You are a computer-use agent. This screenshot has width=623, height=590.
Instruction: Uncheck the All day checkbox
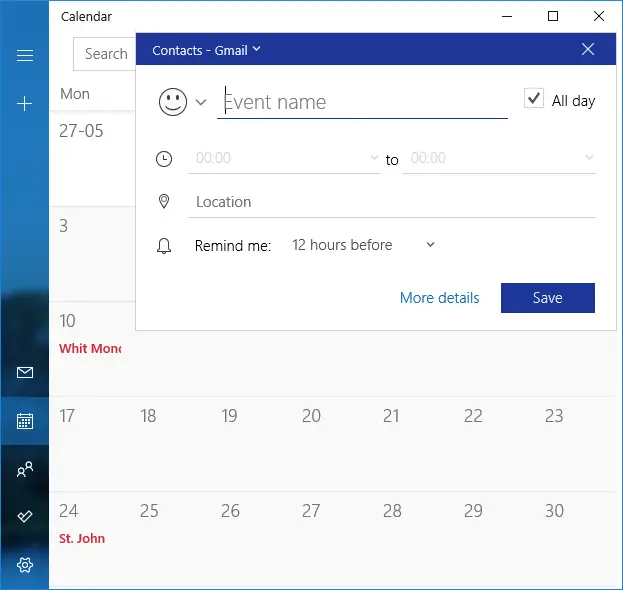(534, 98)
